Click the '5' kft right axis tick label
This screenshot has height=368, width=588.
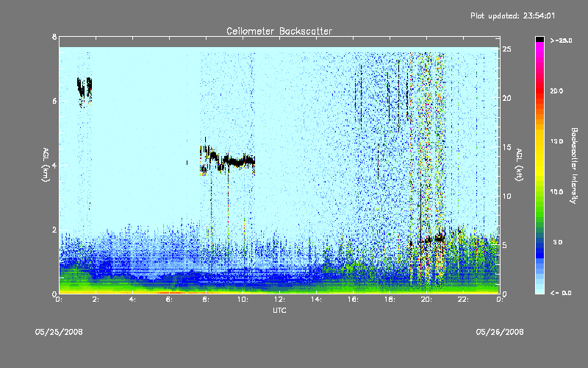click(x=505, y=245)
